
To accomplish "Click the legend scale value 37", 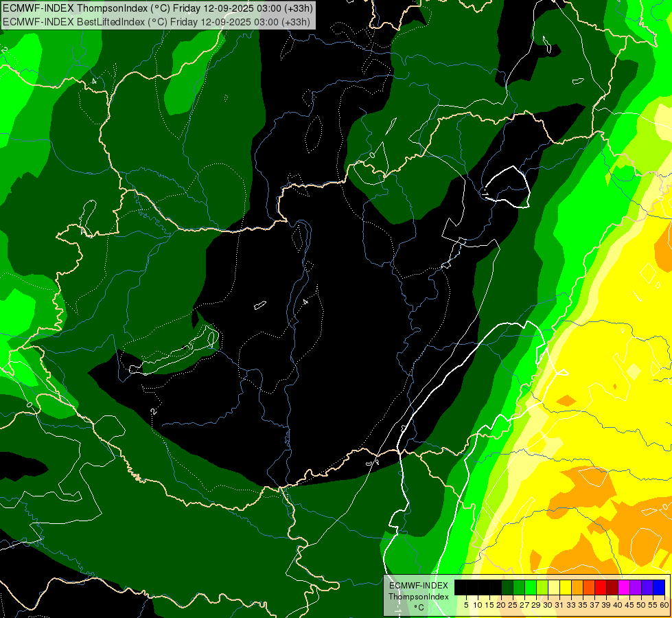I will pyautogui.click(x=594, y=605).
